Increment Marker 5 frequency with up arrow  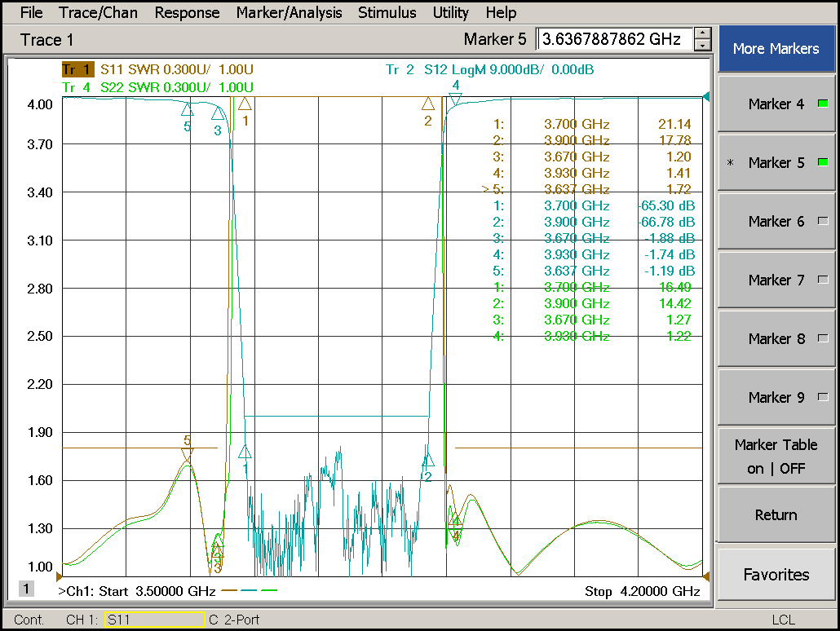(702, 33)
